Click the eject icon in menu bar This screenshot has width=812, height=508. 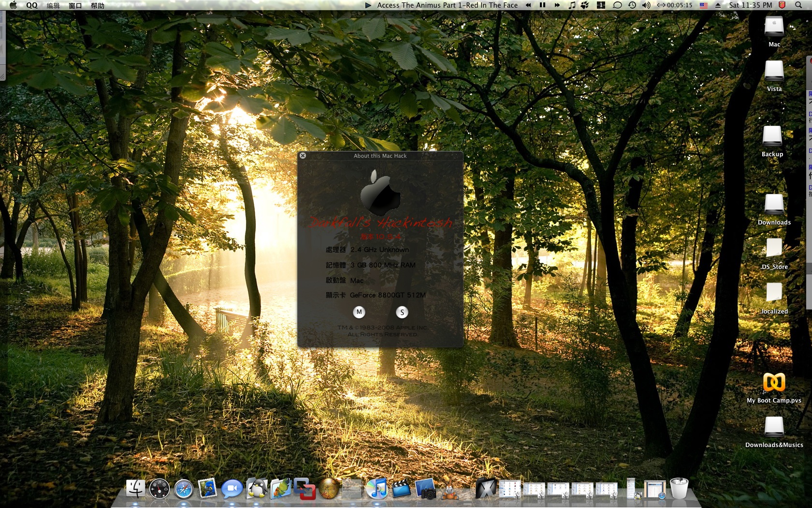click(718, 5)
